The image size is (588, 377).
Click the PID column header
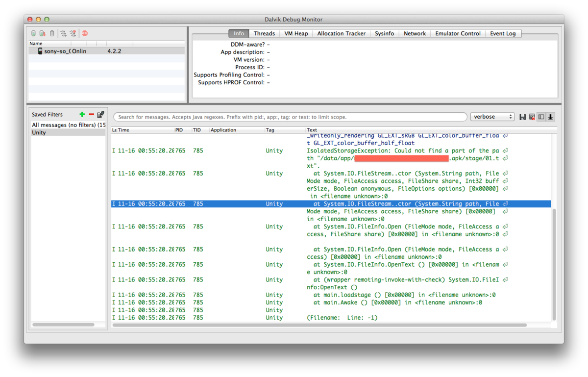coord(183,130)
